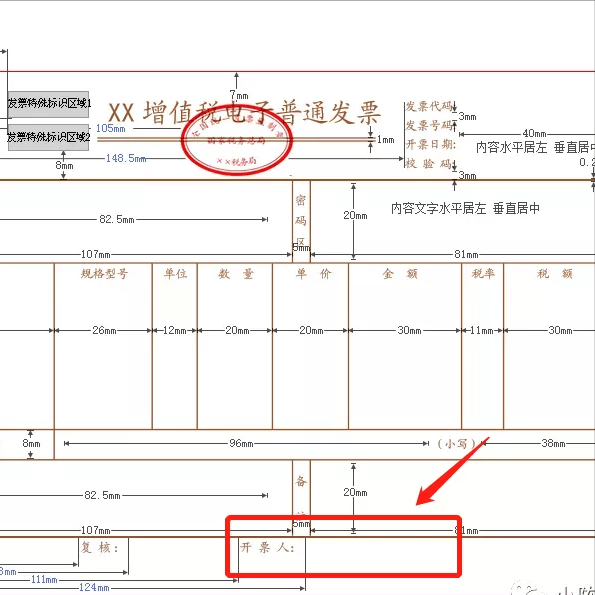Select the 40mm dimension label

pyautogui.click(x=534, y=134)
